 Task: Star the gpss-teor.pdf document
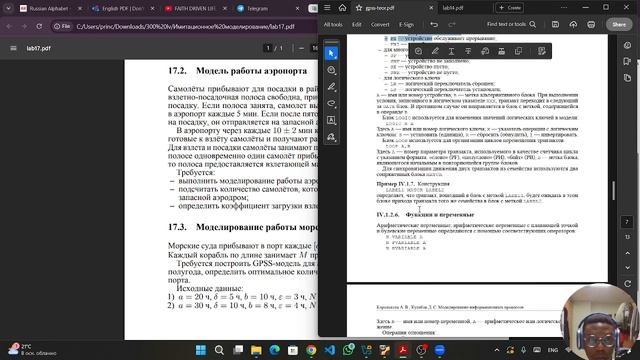coord(359,8)
